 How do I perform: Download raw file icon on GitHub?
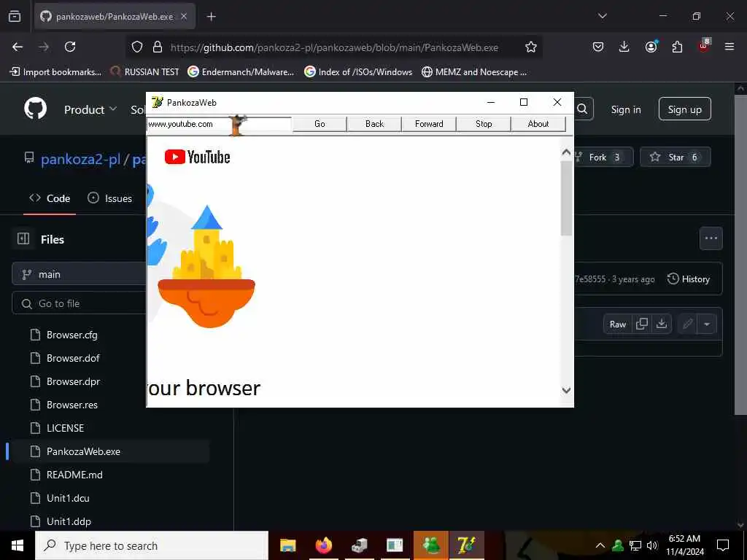pos(661,324)
